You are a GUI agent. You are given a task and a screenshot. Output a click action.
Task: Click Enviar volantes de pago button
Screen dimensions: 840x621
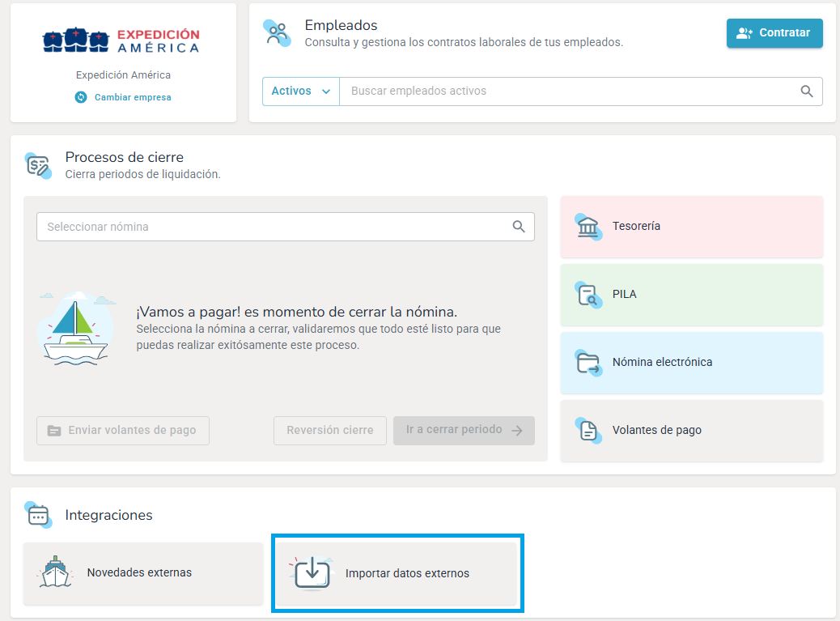point(123,430)
